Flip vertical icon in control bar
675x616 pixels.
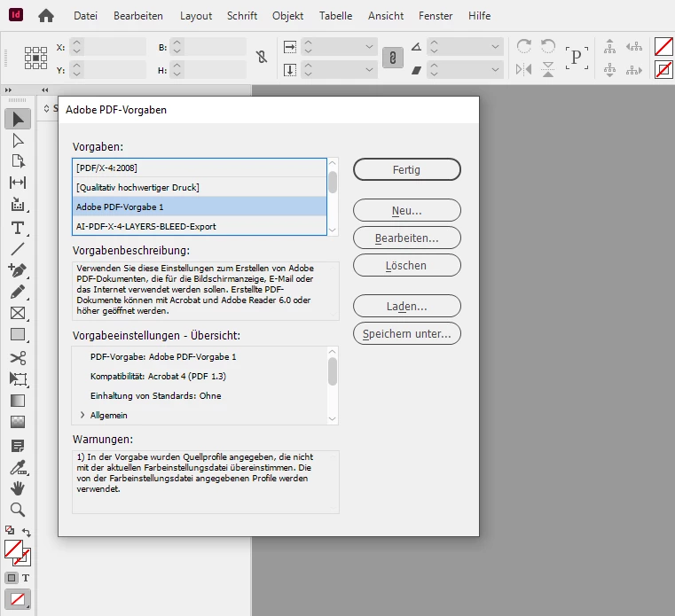tap(548, 69)
